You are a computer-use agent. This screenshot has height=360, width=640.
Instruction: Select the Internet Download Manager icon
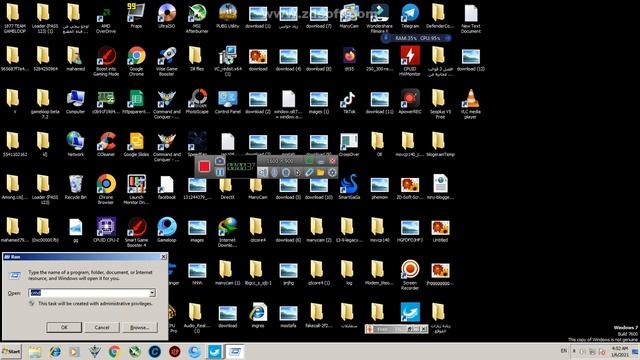point(227,233)
